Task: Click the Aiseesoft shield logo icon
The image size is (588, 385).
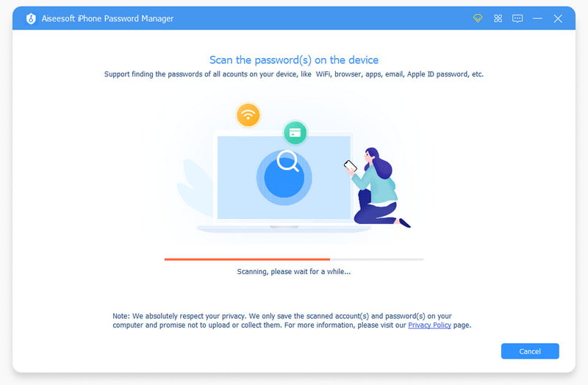Action: coord(31,18)
